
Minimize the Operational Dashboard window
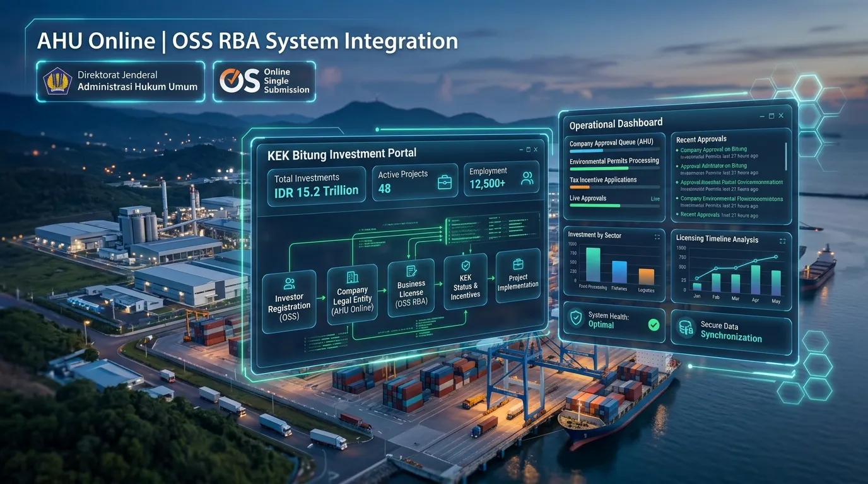pos(763,117)
